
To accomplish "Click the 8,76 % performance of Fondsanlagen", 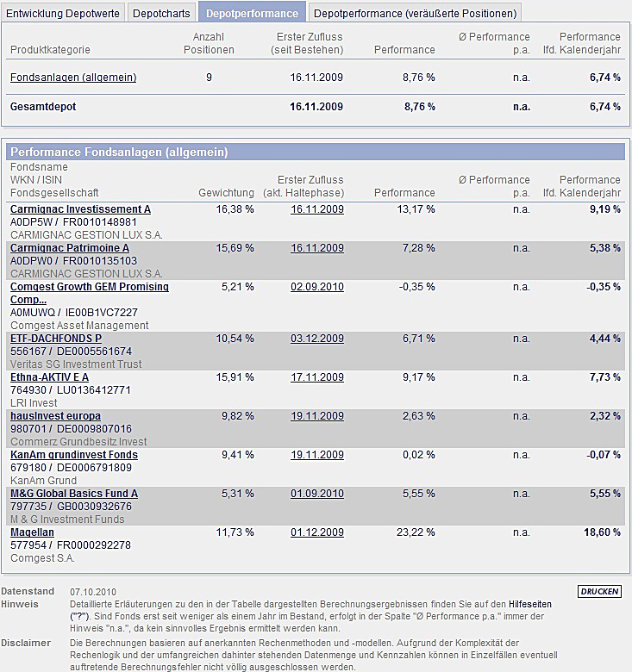I will point(418,78).
